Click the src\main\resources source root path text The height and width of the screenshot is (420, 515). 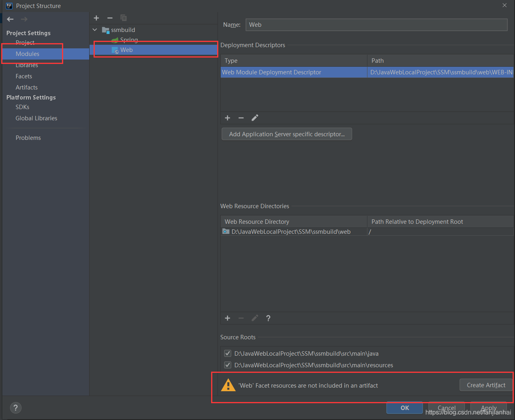pos(313,365)
